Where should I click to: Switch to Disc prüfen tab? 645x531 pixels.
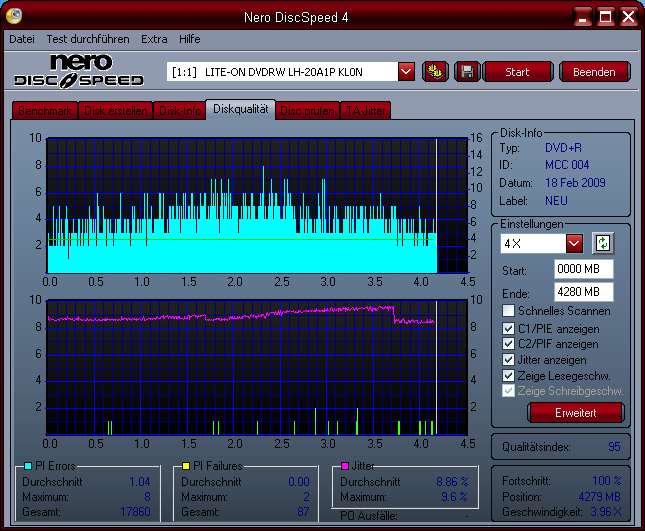(307, 111)
